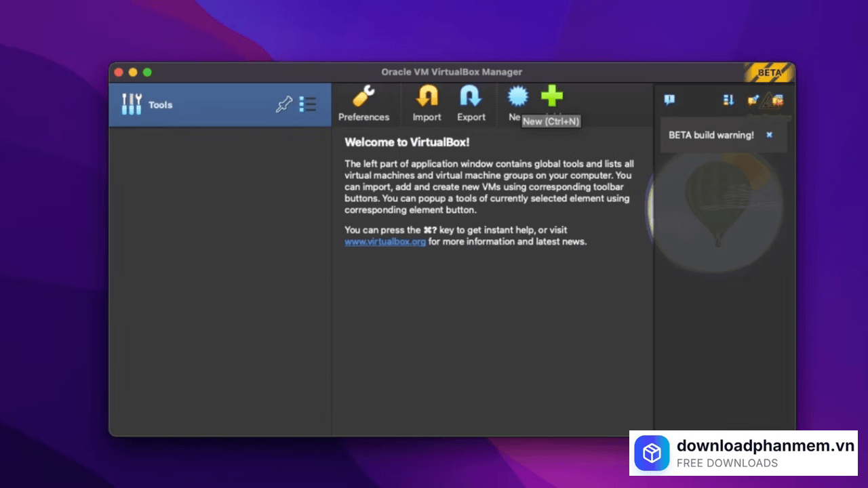Dismiss the BETA build warning notification
This screenshot has width=868, height=488.
tap(769, 135)
